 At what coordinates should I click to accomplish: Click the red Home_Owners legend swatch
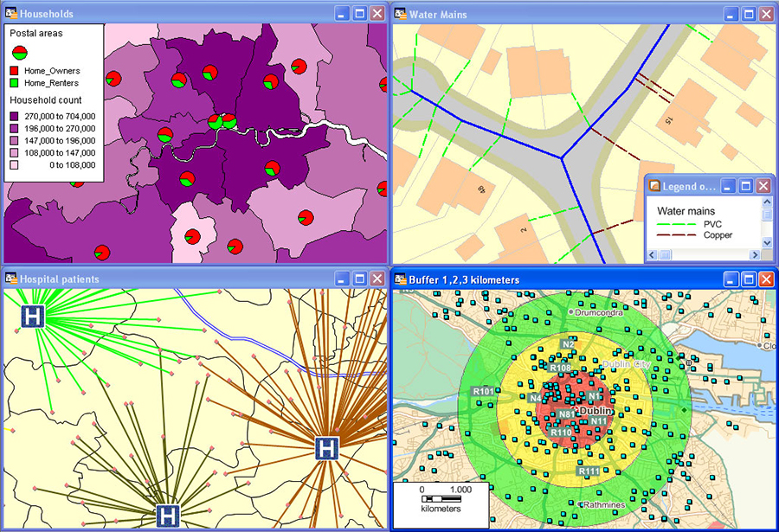(15, 71)
